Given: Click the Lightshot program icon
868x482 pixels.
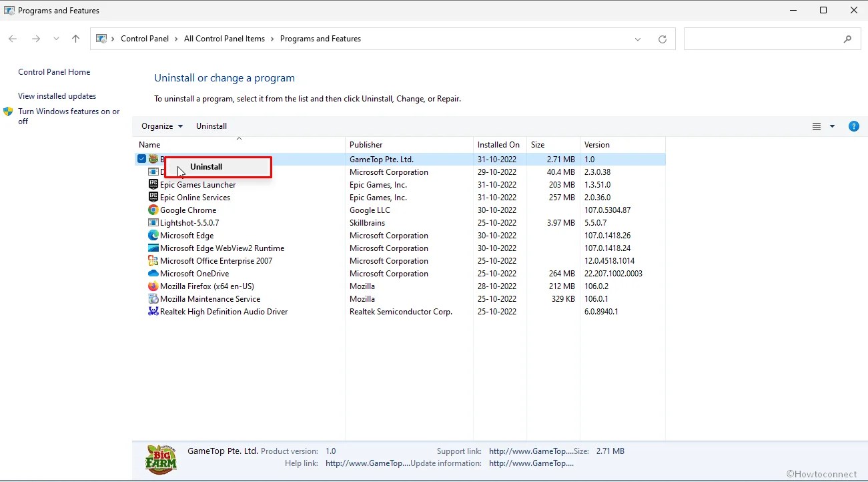Looking at the screenshot, I should point(153,222).
